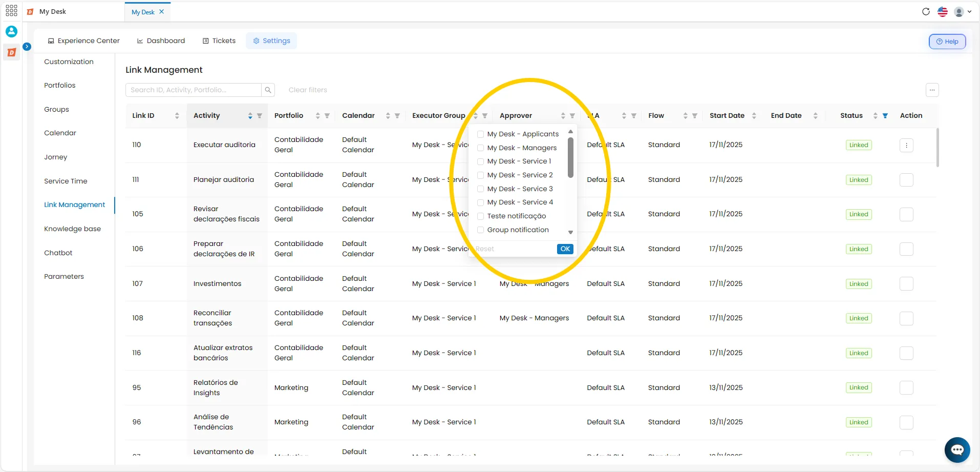Open the Portfolios settings section

pyautogui.click(x=60, y=86)
